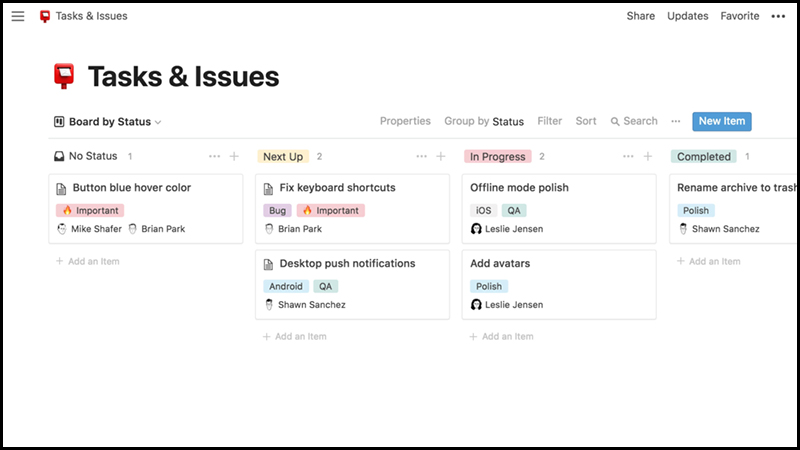Open the Desktop push notifications card
The height and width of the screenshot is (450, 800).
click(x=347, y=264)
